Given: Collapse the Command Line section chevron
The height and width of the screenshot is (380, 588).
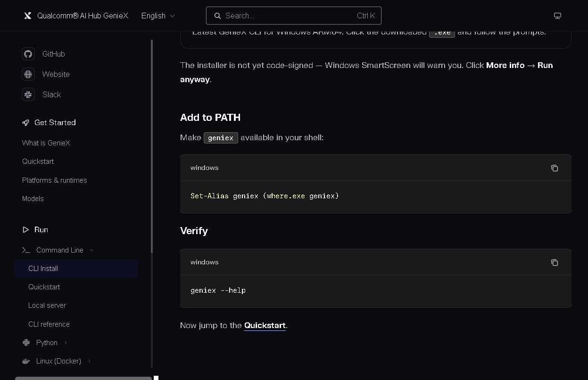Looking at the screenshot, I should tap(91, 250).
